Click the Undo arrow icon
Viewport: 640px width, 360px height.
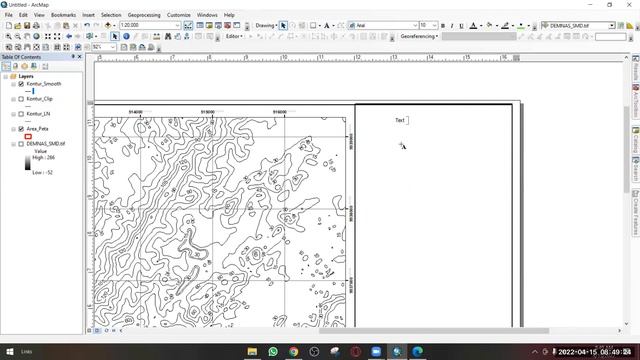(87, 26)
